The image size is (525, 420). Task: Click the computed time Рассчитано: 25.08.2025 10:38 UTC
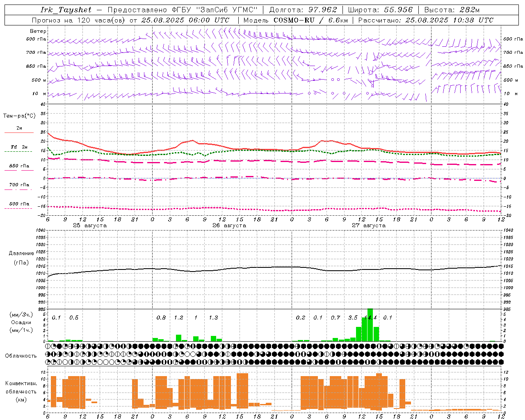pos(426,20)
